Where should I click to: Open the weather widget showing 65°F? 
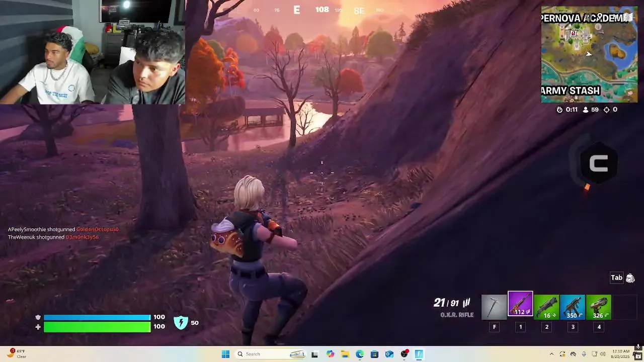tap(16, 354)
